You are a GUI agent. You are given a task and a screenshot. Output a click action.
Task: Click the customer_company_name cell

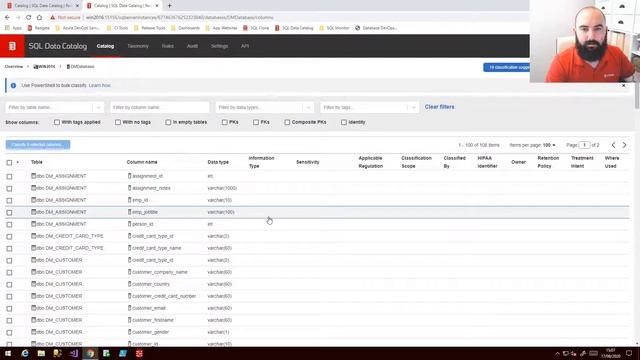coord(160,272)
